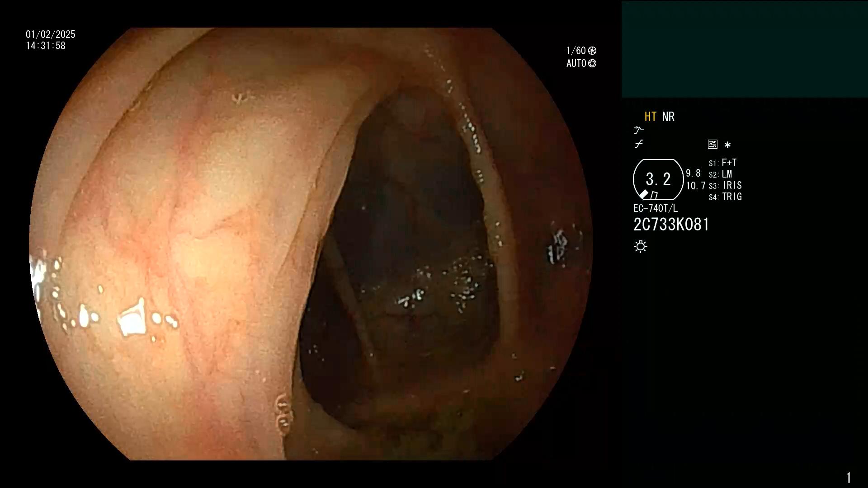Screen dimensions: 868x488
Task: Click the EC-740T/L scope model label
Action: pyautogui.click(x=656, y=208)
